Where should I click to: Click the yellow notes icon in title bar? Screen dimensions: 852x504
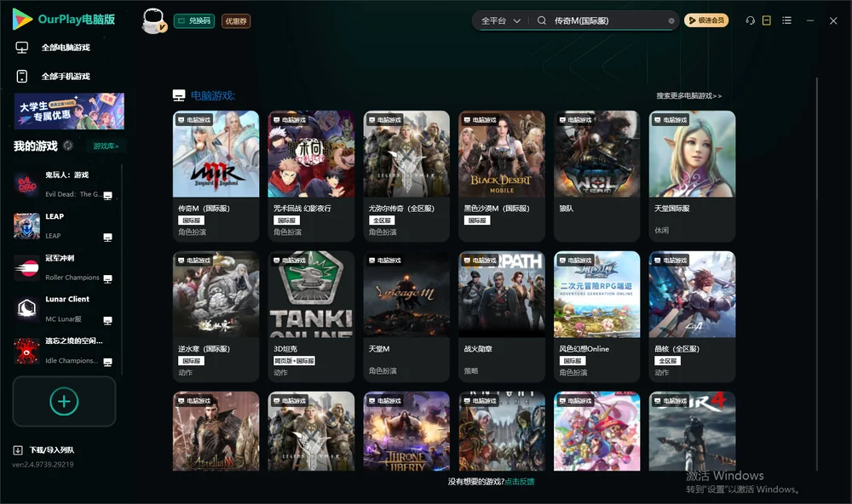767,20
